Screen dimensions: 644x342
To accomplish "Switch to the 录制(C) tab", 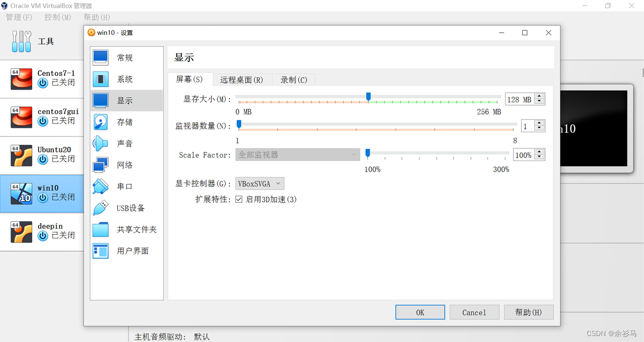I will point(294,80).
